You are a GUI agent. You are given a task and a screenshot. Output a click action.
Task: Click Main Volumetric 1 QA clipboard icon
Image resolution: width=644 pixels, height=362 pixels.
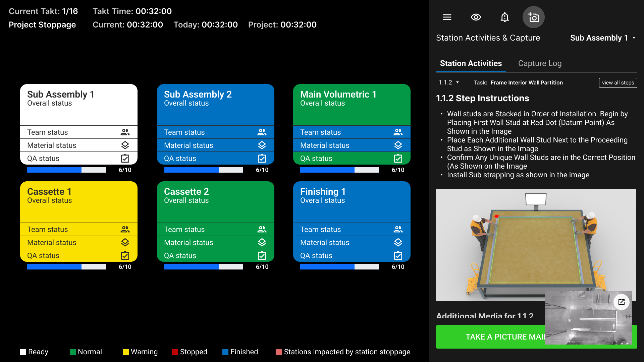(398, 158)
